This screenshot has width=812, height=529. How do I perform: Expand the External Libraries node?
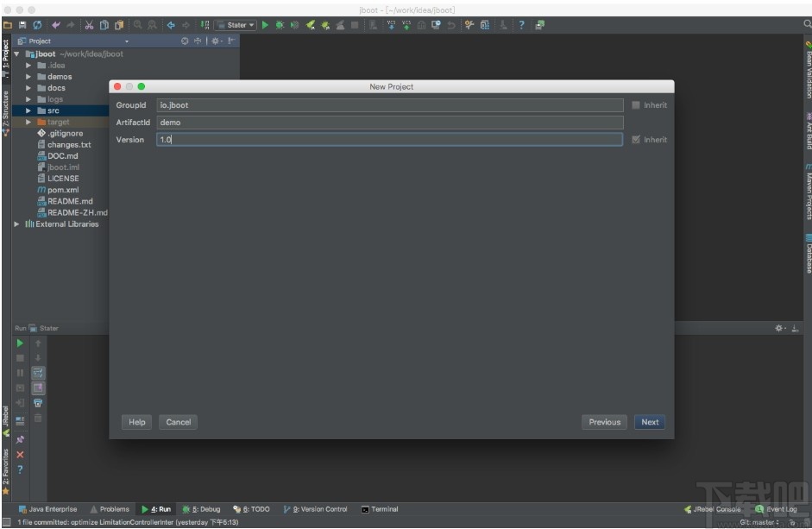coord(16,224)
